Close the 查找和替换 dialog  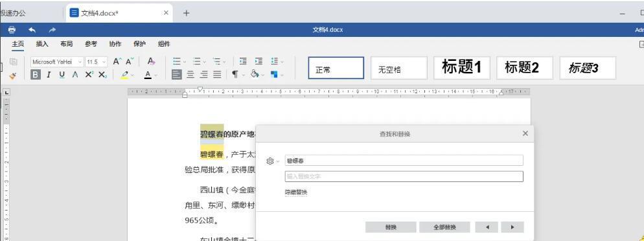[x=525, y=133]
